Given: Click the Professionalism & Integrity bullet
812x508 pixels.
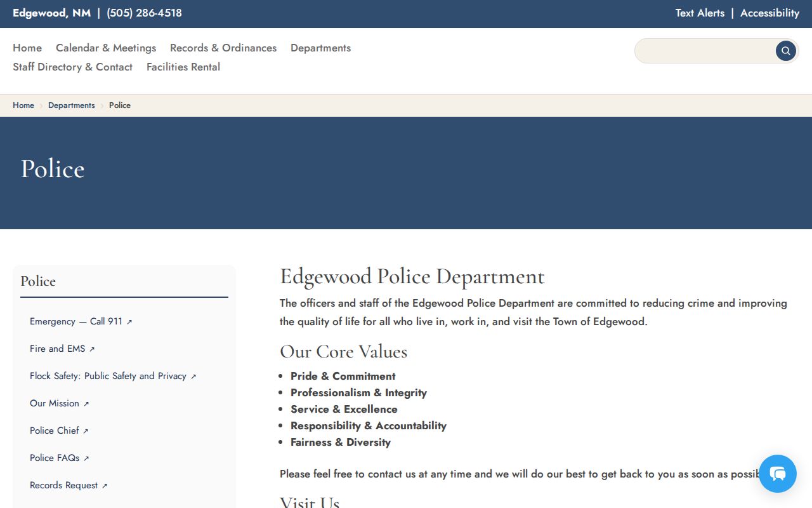Looking at the screenshot, I should pyautogui.click(x=358, y=392).
